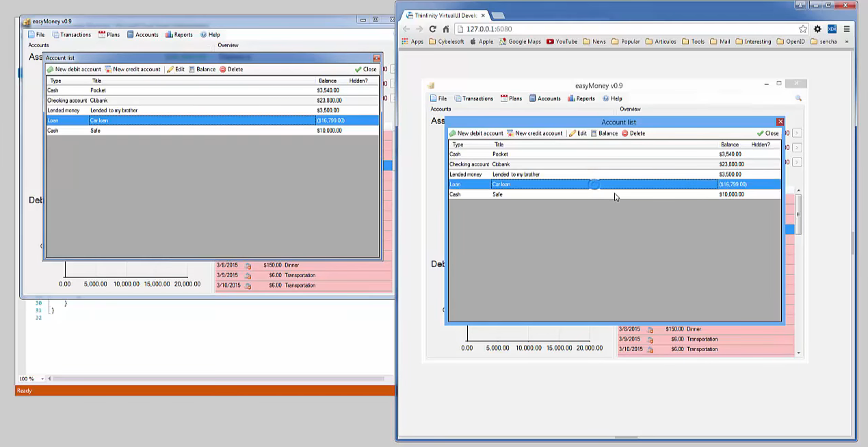Expand bookmarks overflow chevron
This screenshot has width=868, height=447.
(x=847, y=41)
